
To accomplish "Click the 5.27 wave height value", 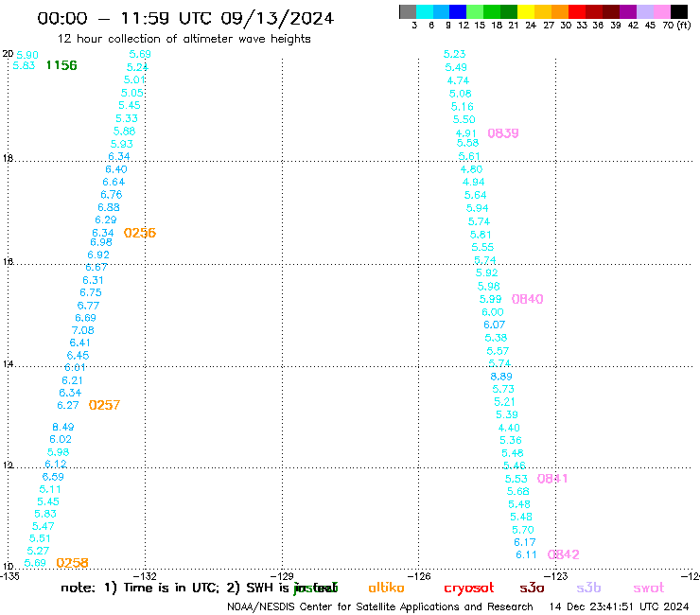I will click(x=38, y=551).
